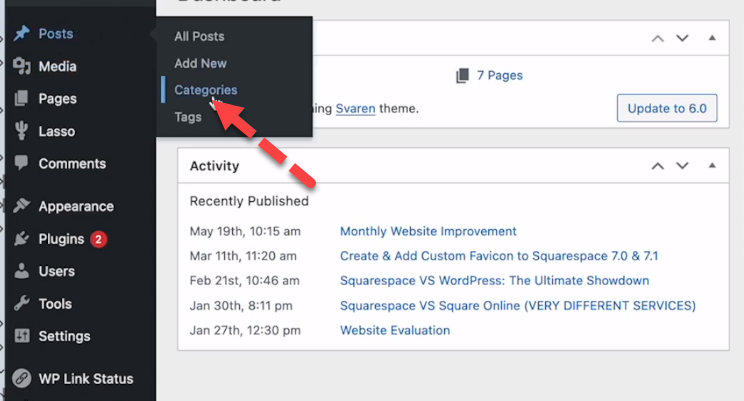Click the Feb 21st, 10:46 am date
The height and width of the screenshot is (401, 744).
(244, 280)
